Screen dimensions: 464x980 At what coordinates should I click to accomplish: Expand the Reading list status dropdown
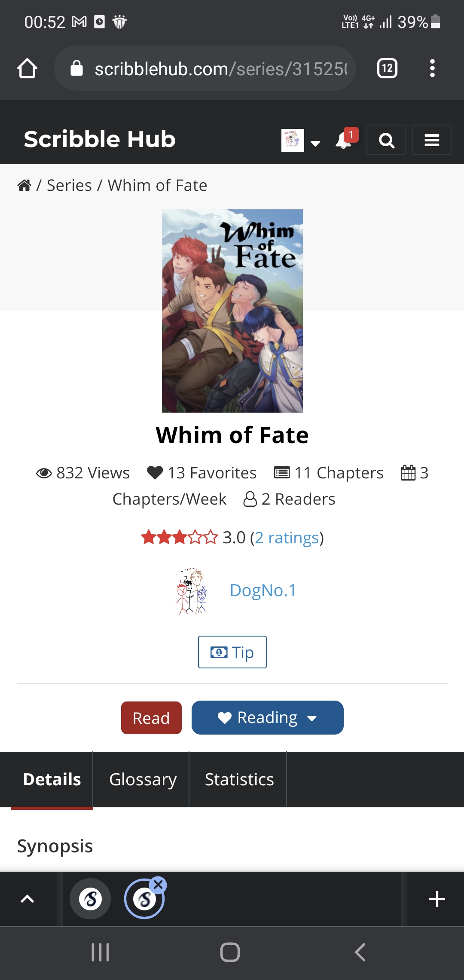tap(312, 718)
